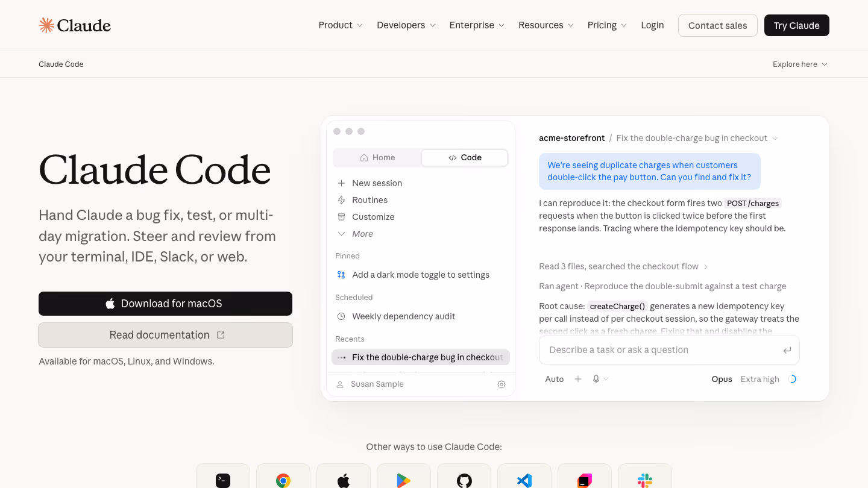Open the Slack icon tile

pos(645,476)
